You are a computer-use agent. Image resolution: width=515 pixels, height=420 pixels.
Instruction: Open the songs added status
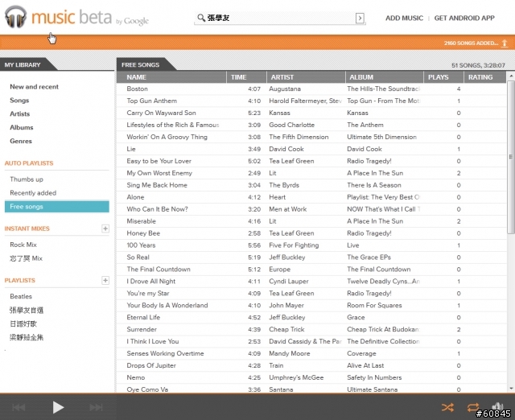click(471, 43)
